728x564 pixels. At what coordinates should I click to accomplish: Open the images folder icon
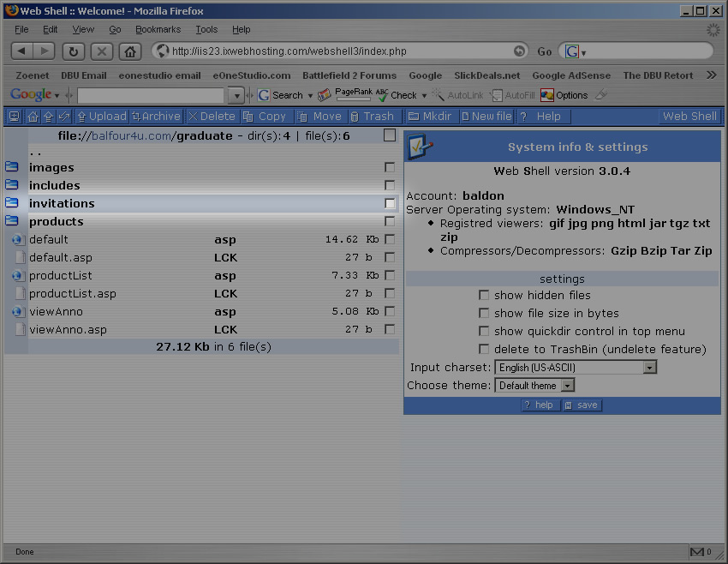(12, 167)
